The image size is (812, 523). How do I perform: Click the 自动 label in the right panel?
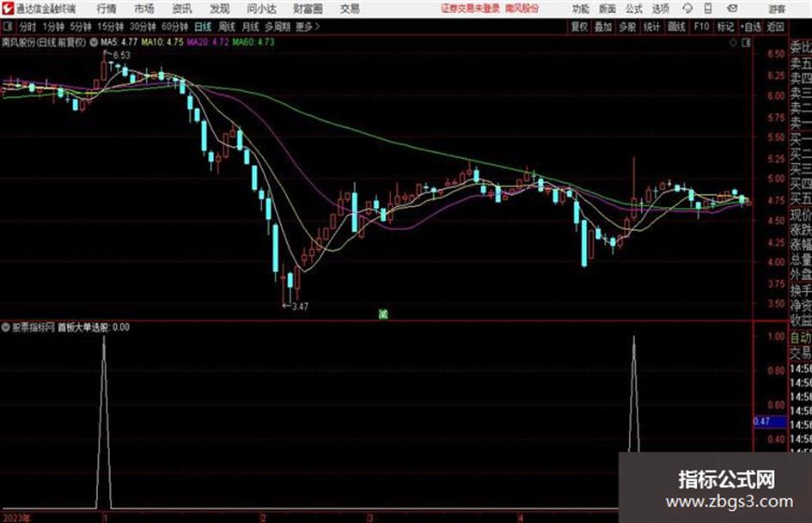[801, 338]
